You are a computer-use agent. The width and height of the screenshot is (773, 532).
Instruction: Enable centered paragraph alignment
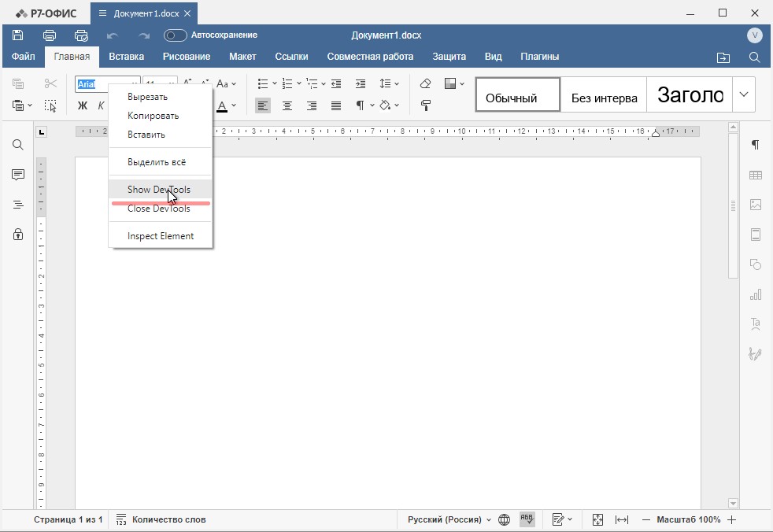point(287,105)
